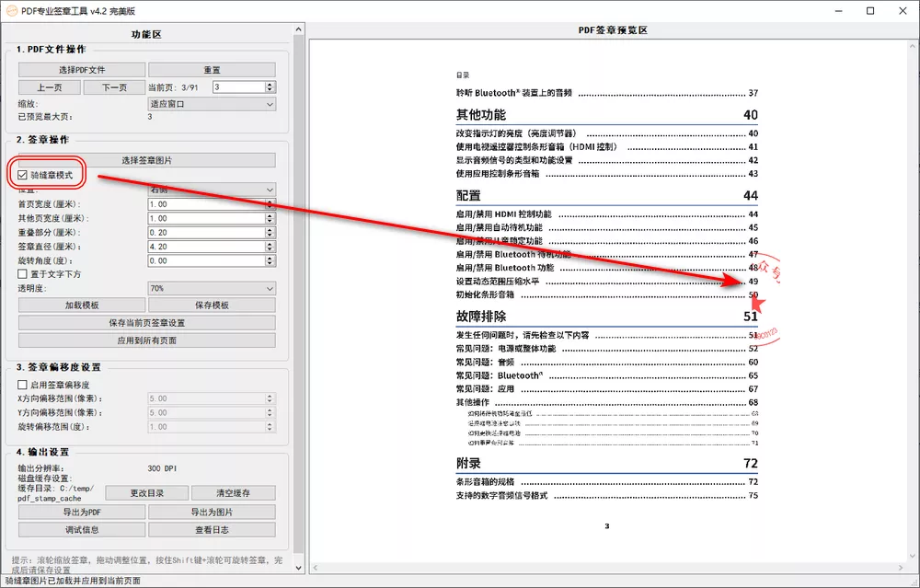
Task: Increase 签章直径 using its up arrow
Action: pos(270,243)
